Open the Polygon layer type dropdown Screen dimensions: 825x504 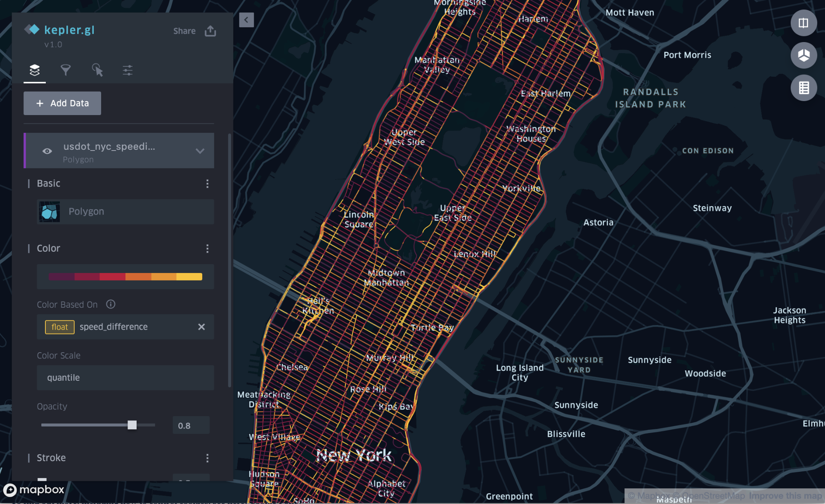[x=125, y=212]
